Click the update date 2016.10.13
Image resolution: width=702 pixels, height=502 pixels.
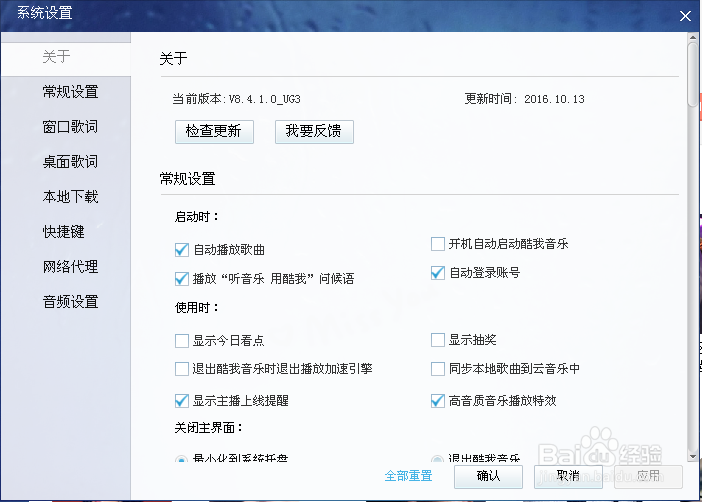click(x=554, y=99)
